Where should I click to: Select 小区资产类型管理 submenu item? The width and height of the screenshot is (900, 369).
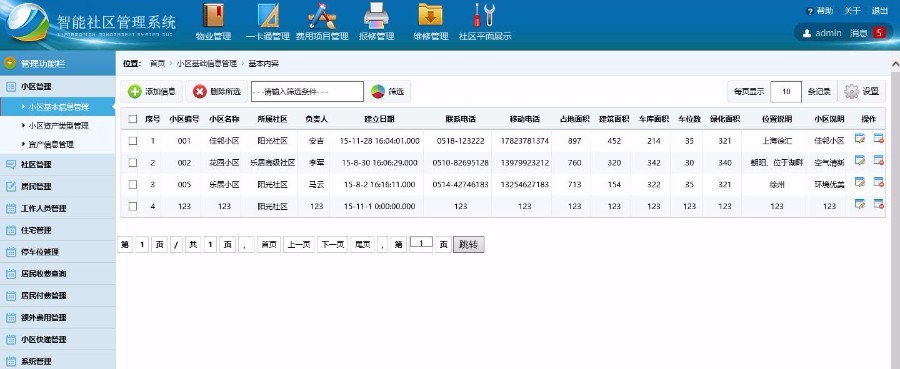[x=59, y=125]
